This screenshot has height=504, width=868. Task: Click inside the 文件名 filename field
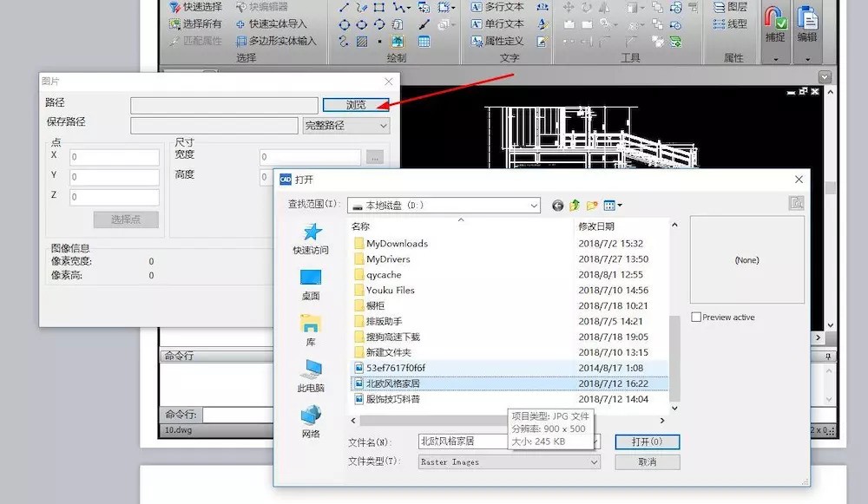point(460,442)
